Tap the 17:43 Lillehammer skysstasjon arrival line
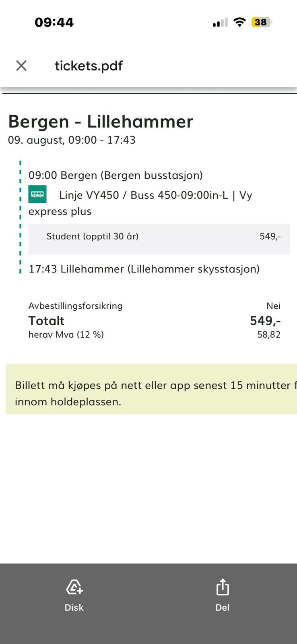The height and width of the screenshot is (644, 297). 144,269
